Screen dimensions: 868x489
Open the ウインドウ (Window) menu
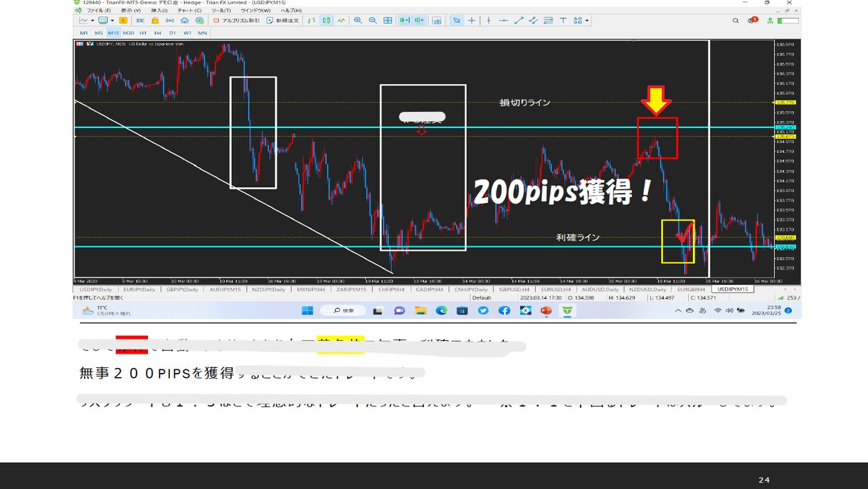coord(255,11)
